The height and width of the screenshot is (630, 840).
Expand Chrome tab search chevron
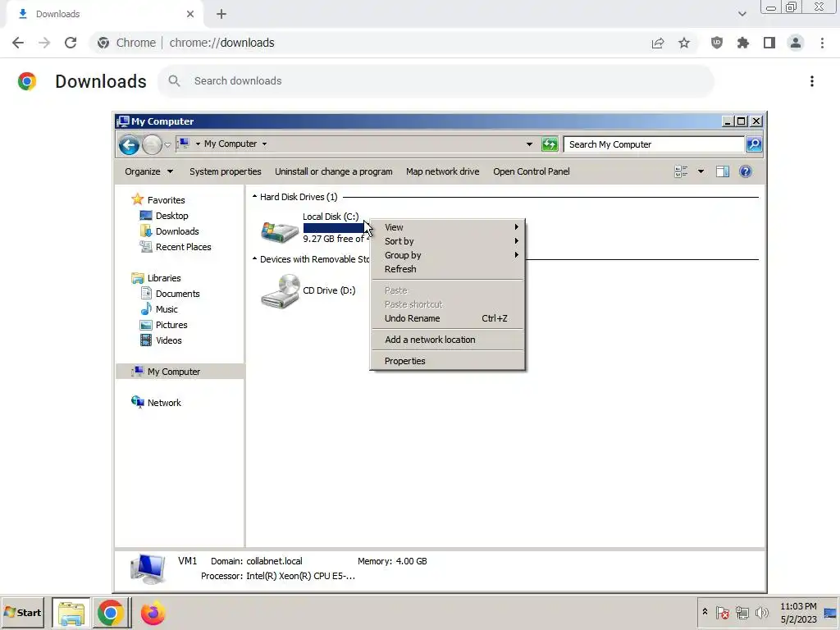coord(742,14)
